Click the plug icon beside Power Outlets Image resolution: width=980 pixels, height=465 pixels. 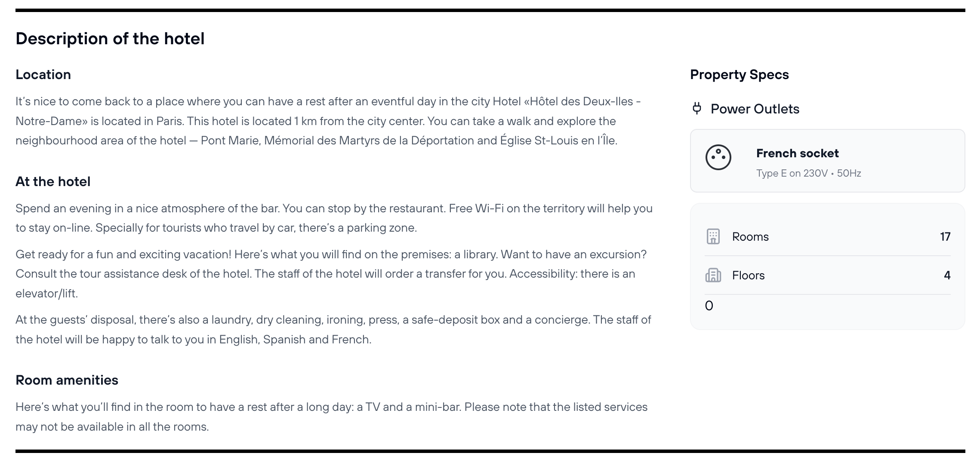point(697,108)
